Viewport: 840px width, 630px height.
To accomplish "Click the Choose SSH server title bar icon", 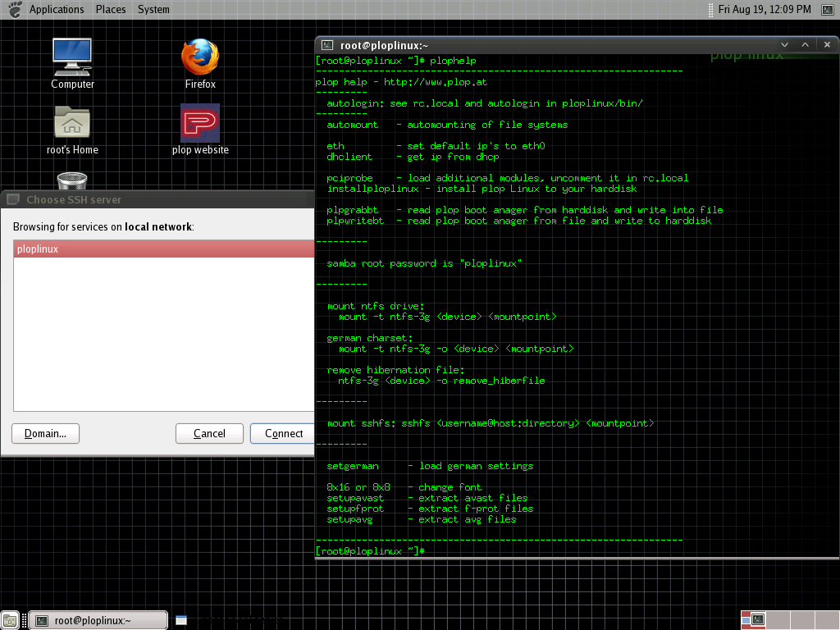I will point(13,199).
